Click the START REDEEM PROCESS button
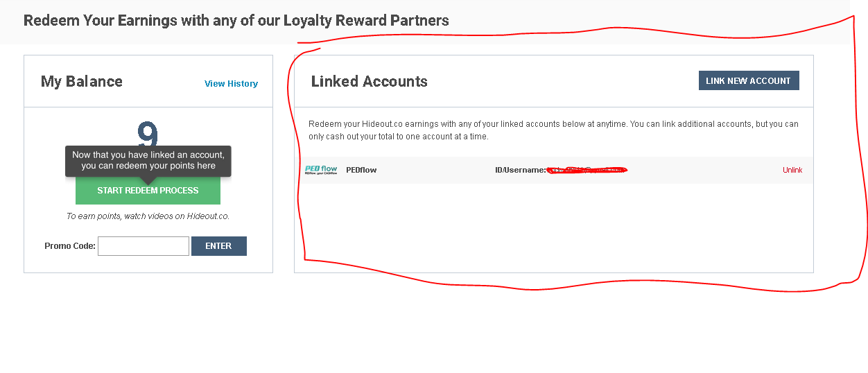This screenshot has height=373, width=868. click(148, 191)
